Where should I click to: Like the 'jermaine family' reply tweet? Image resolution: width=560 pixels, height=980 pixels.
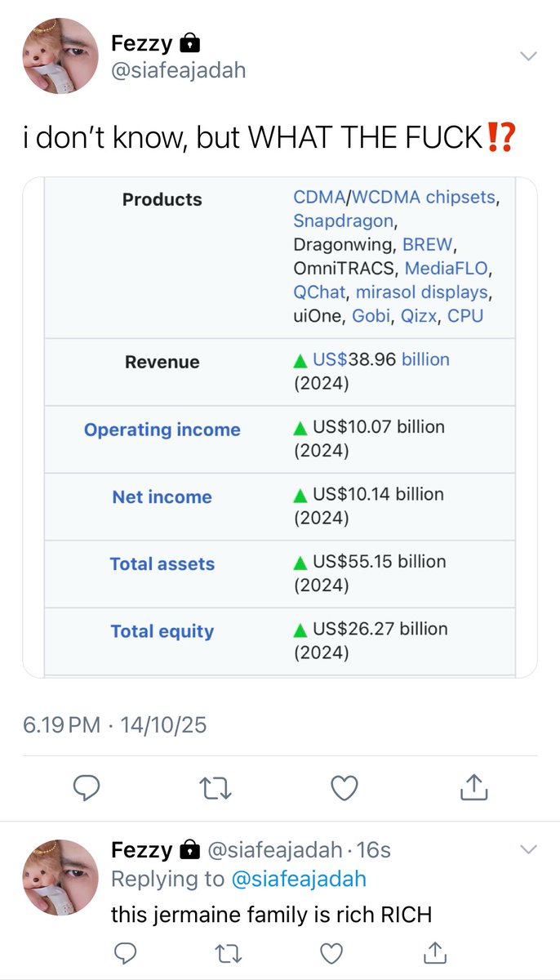click(x=331, y=951)
